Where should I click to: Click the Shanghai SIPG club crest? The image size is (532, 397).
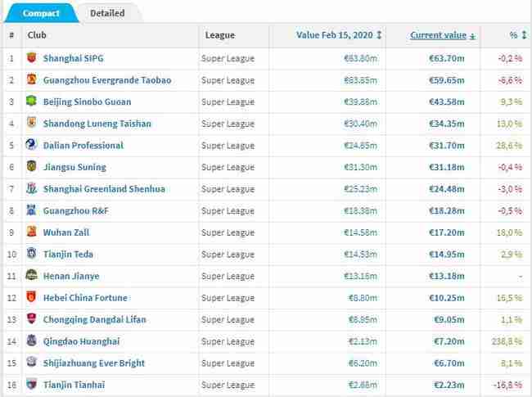[x=31, y=57]
